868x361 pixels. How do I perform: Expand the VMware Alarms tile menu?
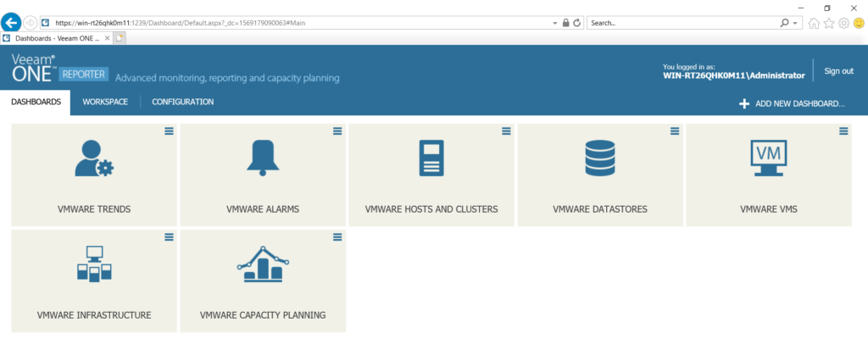pyautogui.click(x=337, y=131)
